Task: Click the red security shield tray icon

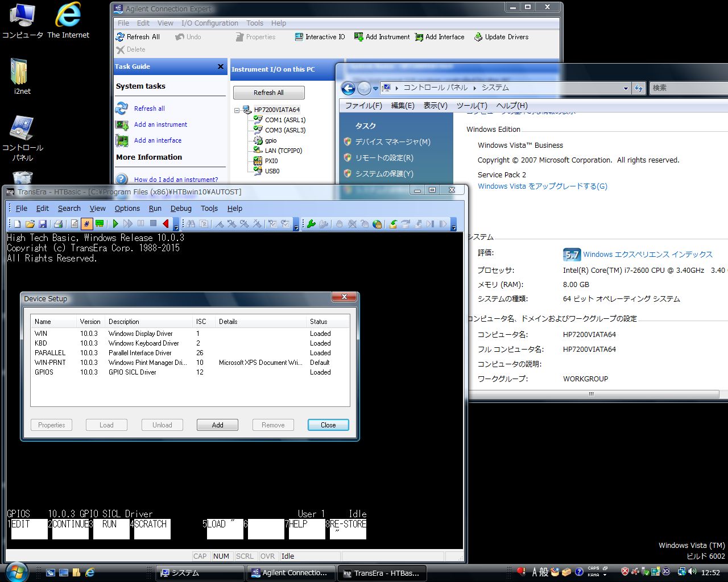Action: [x=625, y=572]
